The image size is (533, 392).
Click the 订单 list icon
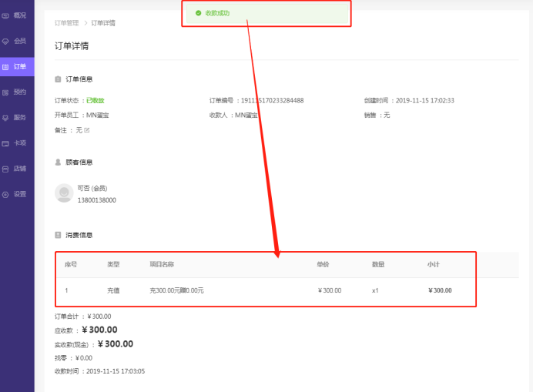(5, 67)
